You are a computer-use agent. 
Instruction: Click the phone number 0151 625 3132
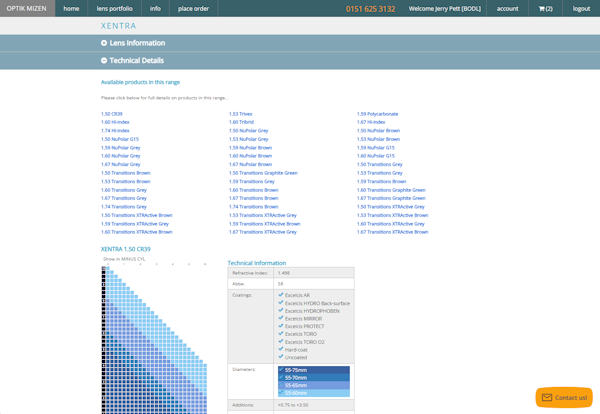[370, 9]
